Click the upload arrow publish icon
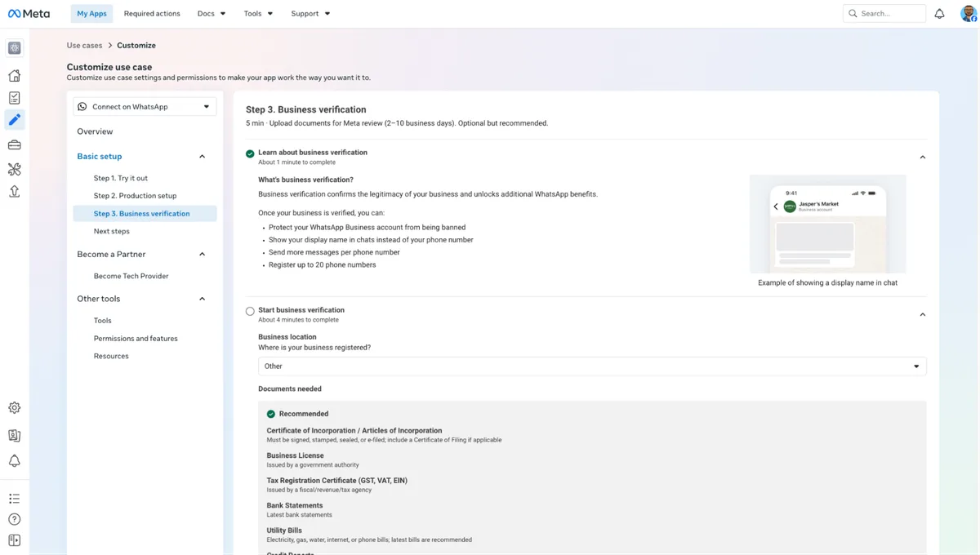 pos(14,191)
